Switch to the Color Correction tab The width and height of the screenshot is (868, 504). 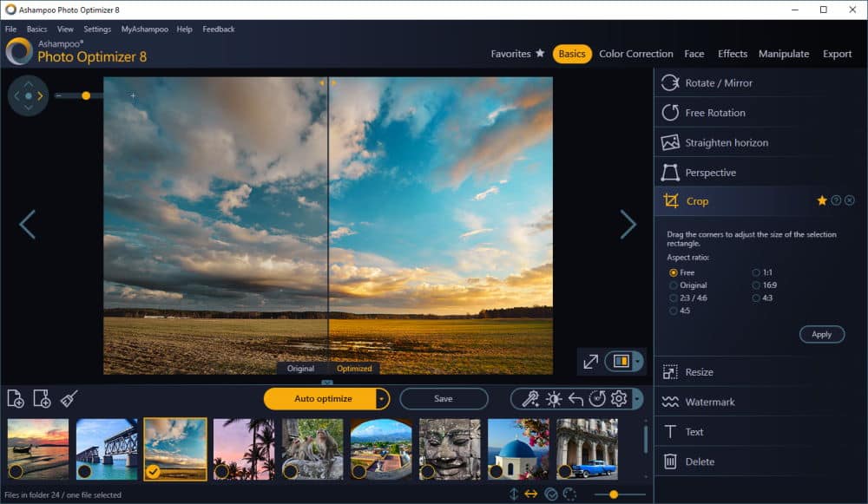(635, 54)
